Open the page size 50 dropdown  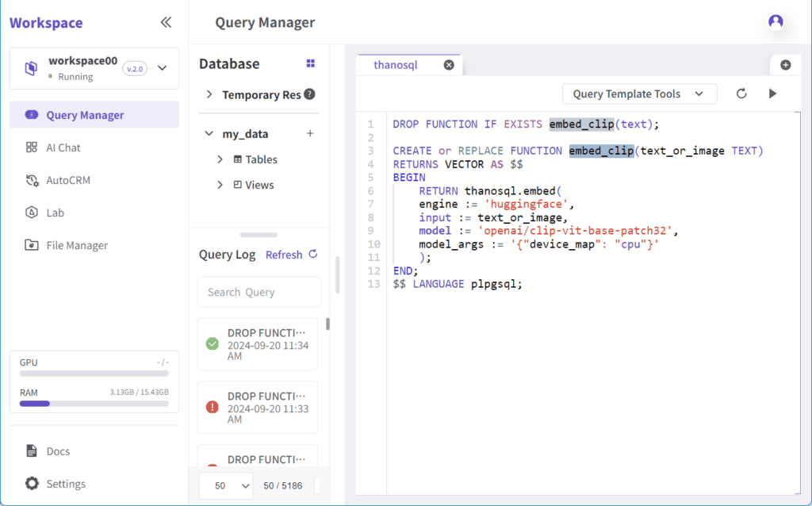point(226,486)
